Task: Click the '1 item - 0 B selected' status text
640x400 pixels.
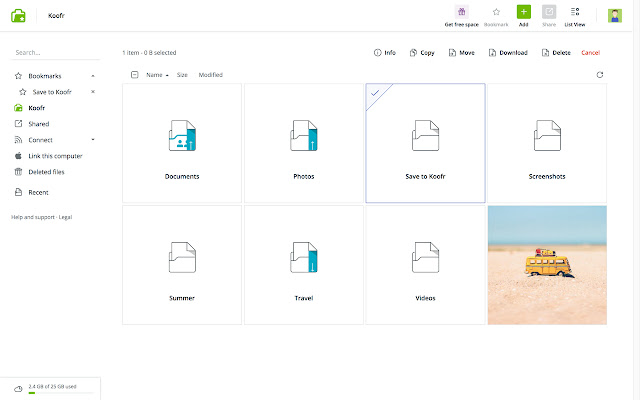Action: click(149, 53)
